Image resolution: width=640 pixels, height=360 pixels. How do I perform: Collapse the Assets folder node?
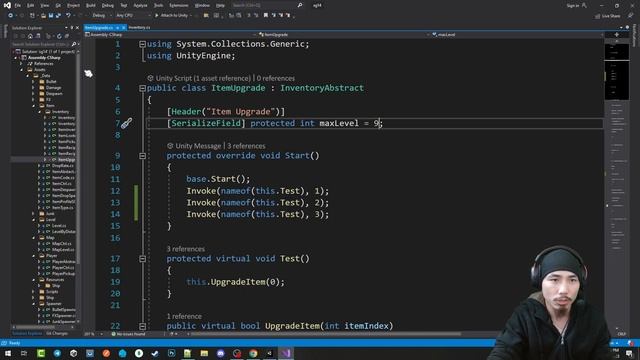tap(21, 70)
